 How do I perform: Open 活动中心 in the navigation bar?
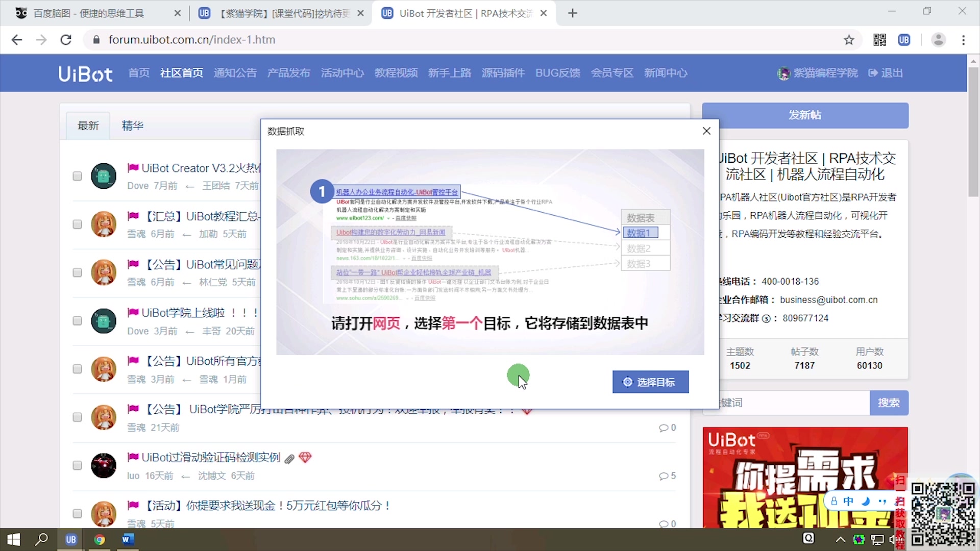click(342, 73)
